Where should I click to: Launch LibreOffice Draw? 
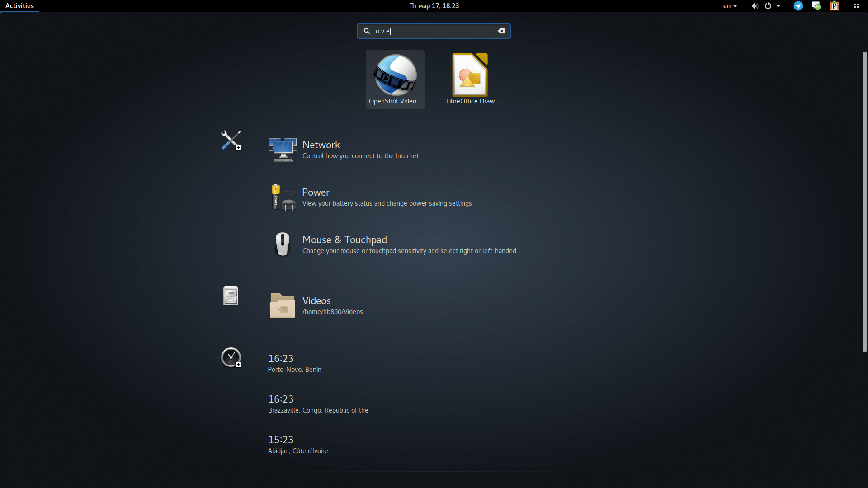(x=470, y=79)
